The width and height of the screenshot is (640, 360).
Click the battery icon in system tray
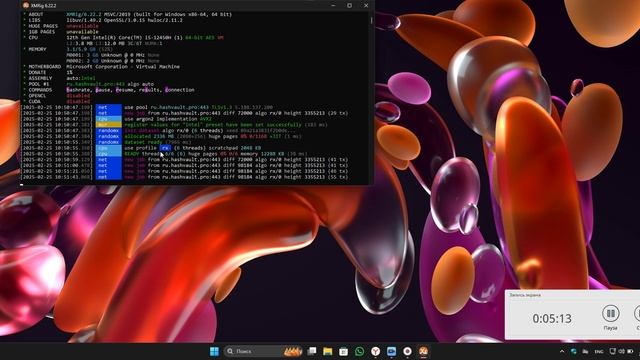[x=630, y=351]
